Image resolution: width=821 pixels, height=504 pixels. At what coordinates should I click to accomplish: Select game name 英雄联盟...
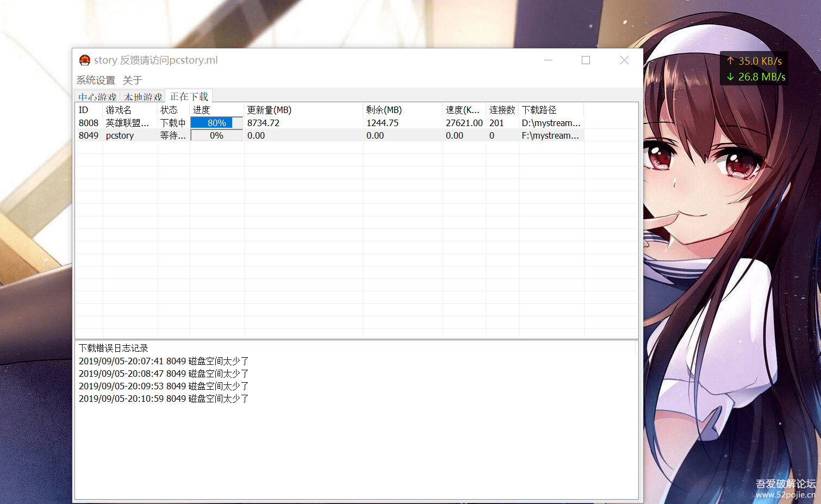[127, 123]
